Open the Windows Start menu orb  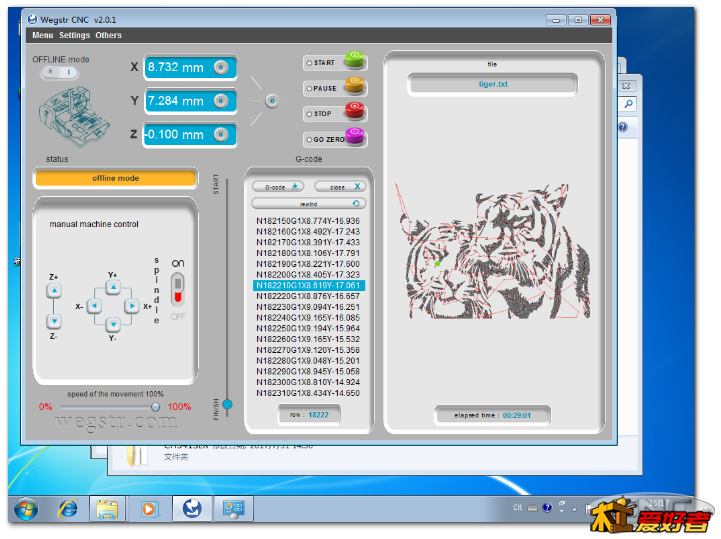pos(26,509)
